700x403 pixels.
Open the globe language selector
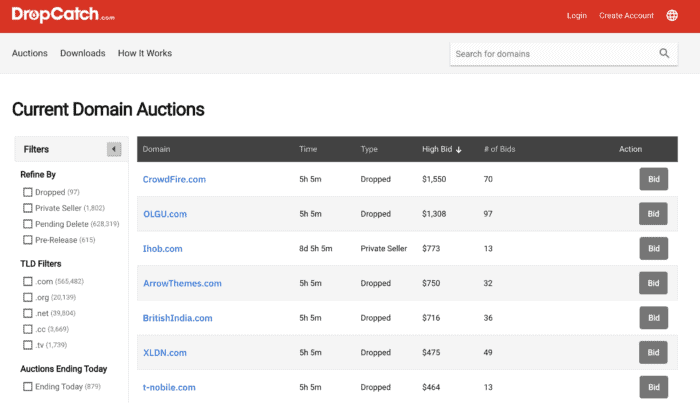tap(672, 16)
